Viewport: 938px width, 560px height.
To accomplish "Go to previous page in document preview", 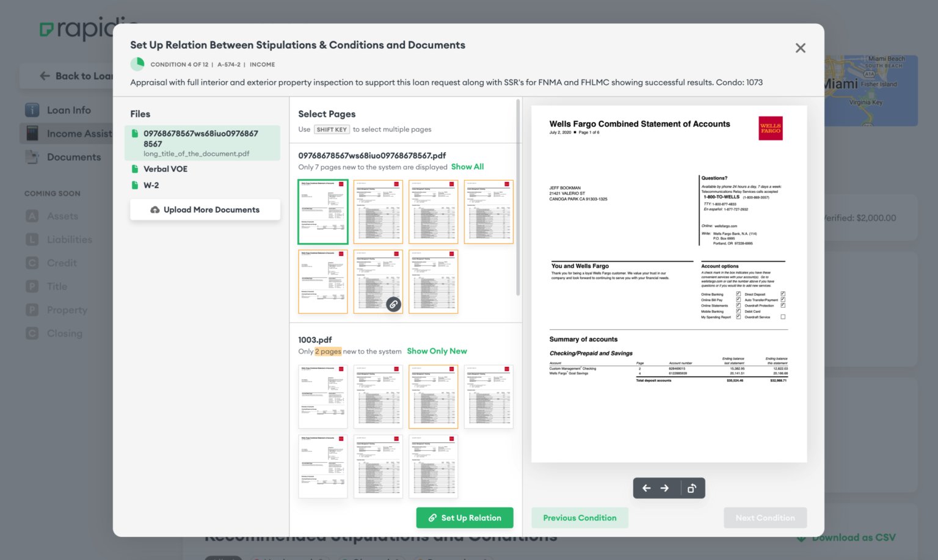I will tap(646, 488).
